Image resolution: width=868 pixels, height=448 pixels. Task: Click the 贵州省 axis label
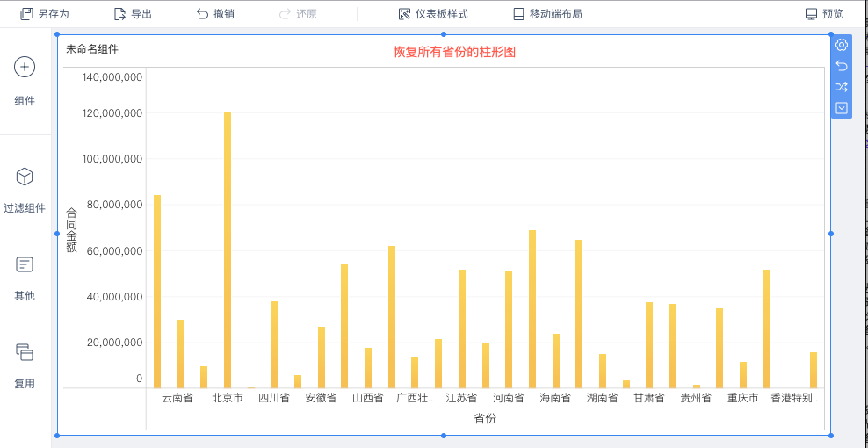coord(696,398)
